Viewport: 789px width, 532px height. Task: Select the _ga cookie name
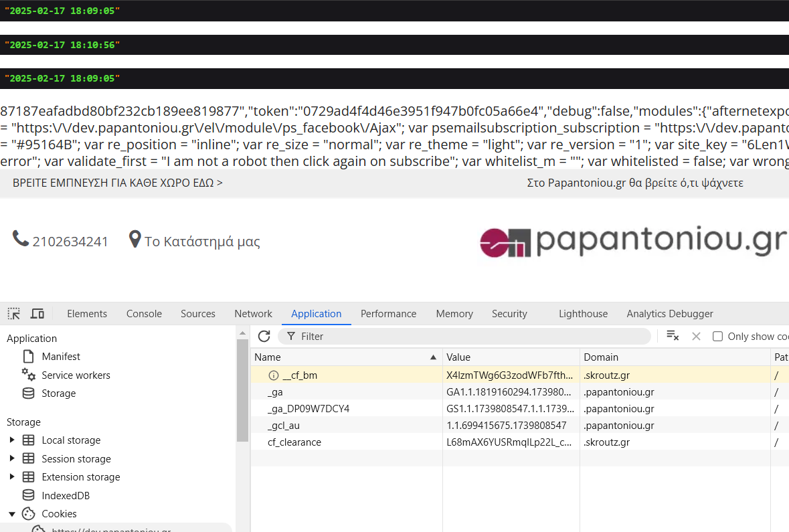275,392
